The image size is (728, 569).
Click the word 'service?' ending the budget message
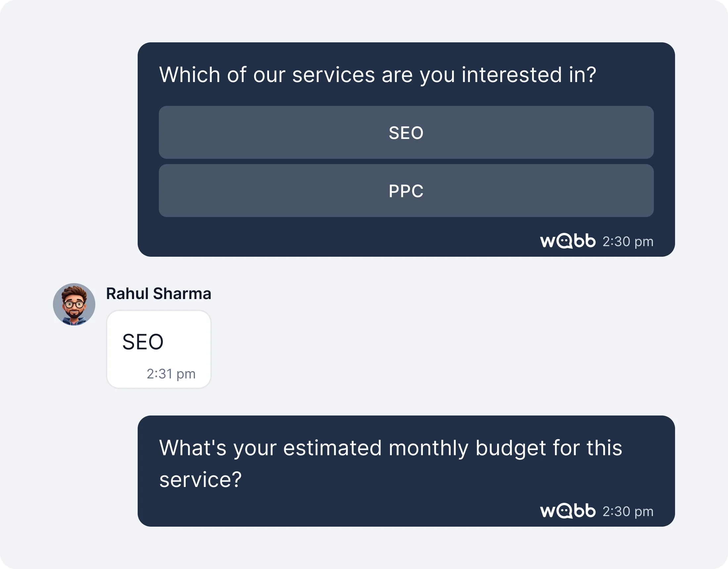[200, 480]
